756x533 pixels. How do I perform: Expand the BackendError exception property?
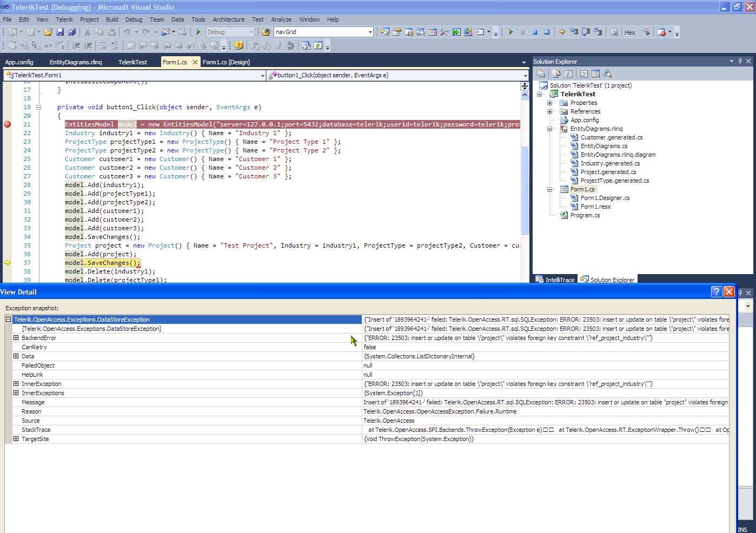click(x=16, y=338)
